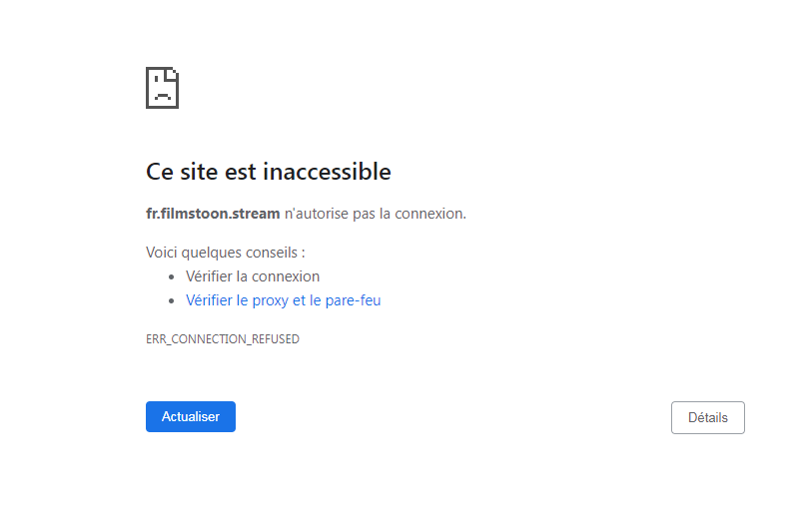Click the 'Voici quelques conseils' text
The image size is (808, 532).
(225, 253)
